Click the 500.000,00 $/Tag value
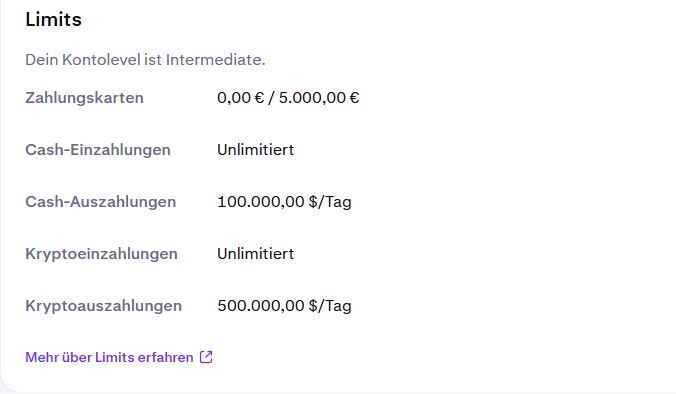The height and width of the screenshot is (394, 676). coord(285,306)
